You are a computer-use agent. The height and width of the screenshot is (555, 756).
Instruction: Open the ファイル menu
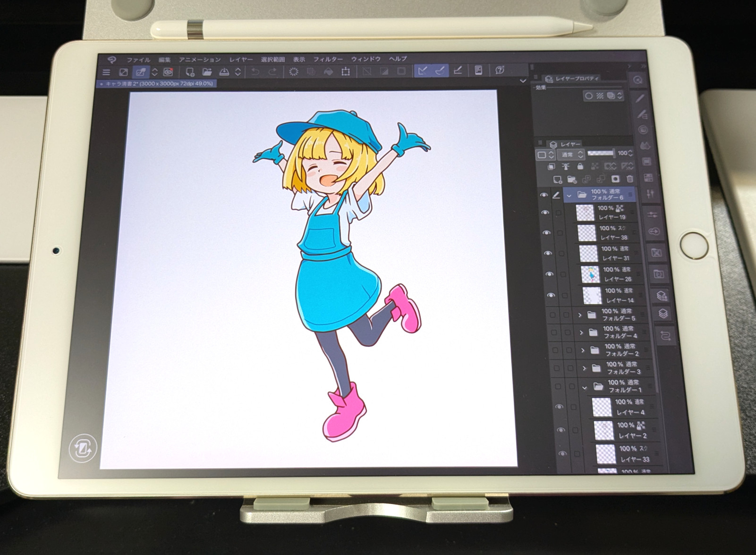pyautogui.click(x=138, y=60)
